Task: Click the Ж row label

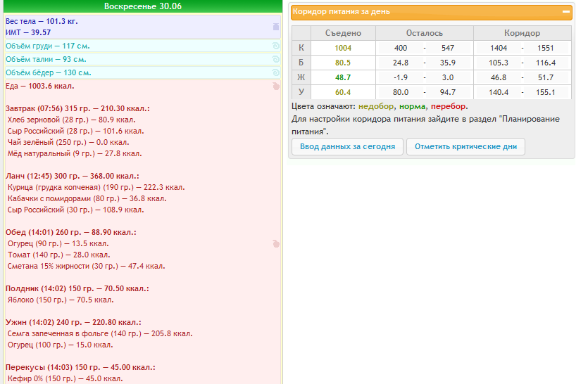Action: pyautogui.click(x=301, y=77)
